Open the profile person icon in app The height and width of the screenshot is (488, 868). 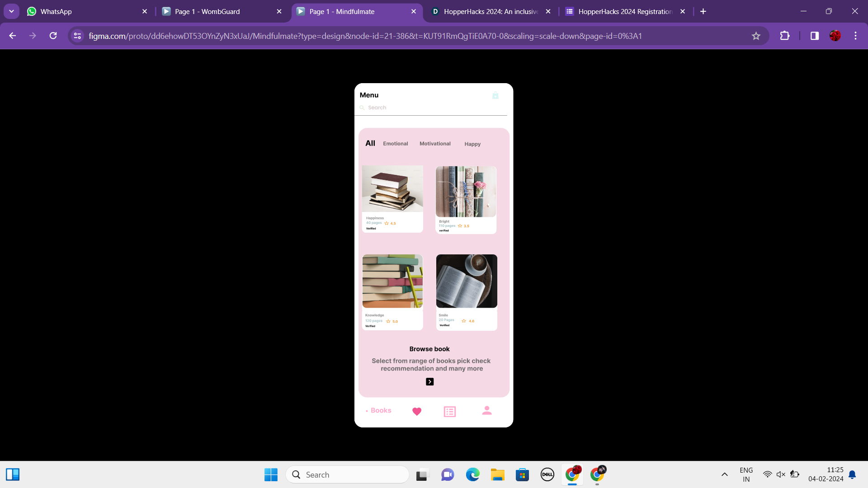(486, 410)
